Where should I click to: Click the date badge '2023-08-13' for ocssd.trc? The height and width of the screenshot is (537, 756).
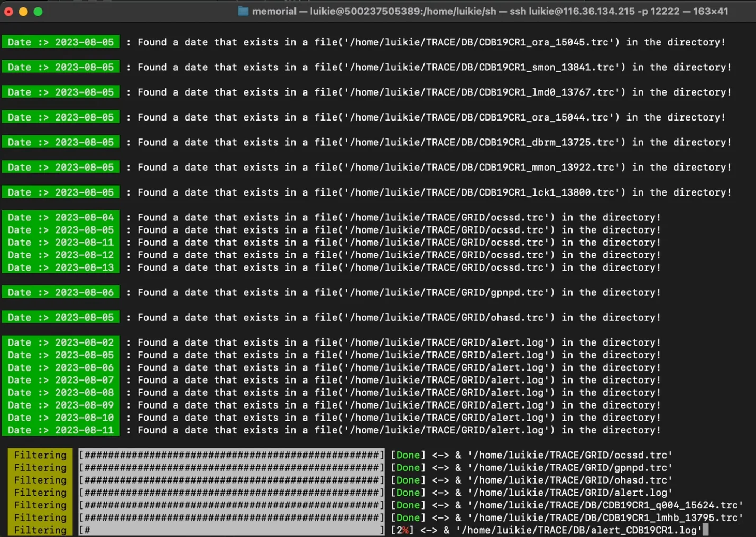pos(61,267)
